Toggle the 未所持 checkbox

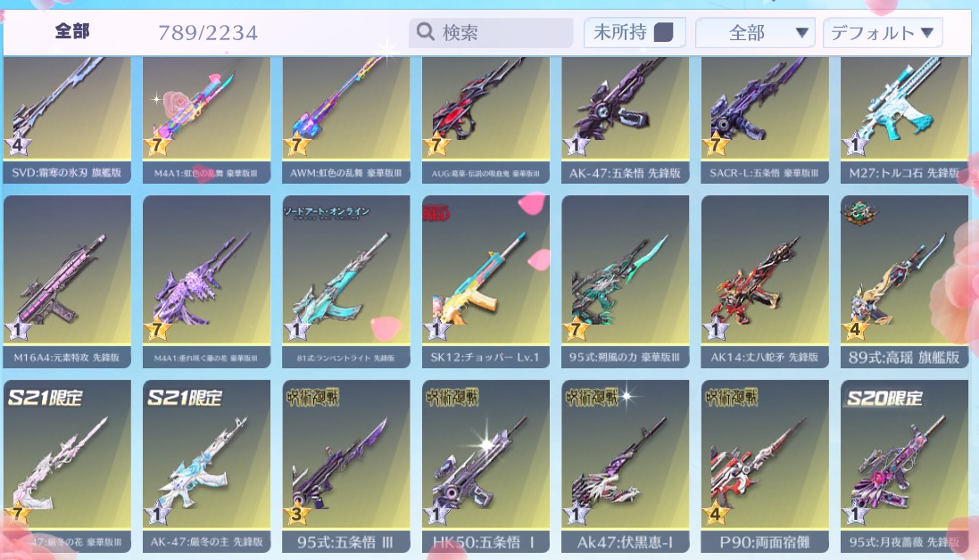pyautogui.click(x=663, y=32)
